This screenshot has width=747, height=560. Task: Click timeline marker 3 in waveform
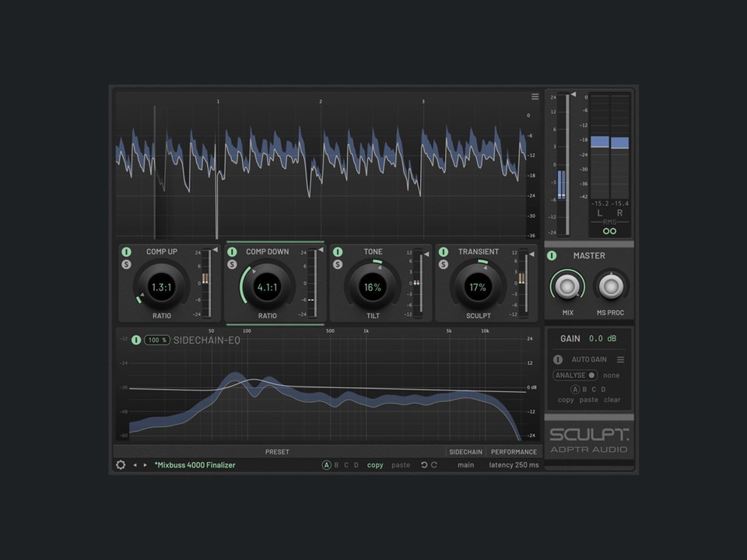pyautogui.click(x=423, y=101)
